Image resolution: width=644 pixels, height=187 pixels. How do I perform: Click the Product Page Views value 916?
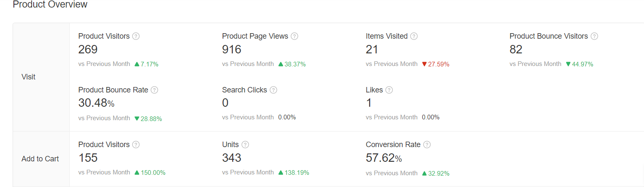(x=232, y=50)
